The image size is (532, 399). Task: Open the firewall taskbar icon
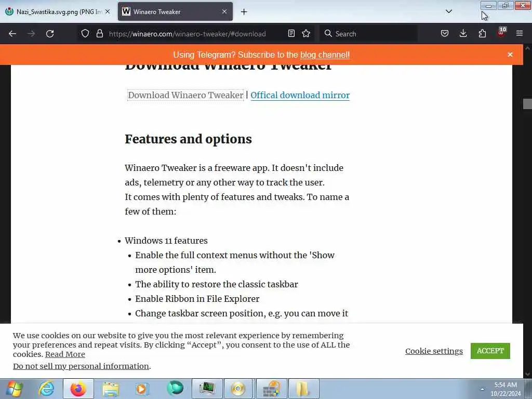[272, 389]
